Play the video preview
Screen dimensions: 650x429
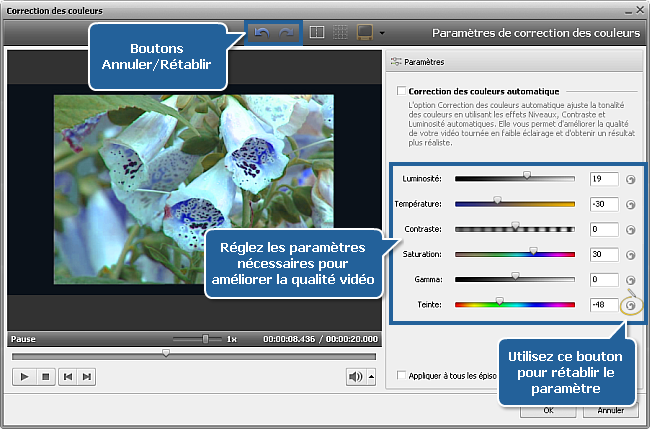pos(24,377)
